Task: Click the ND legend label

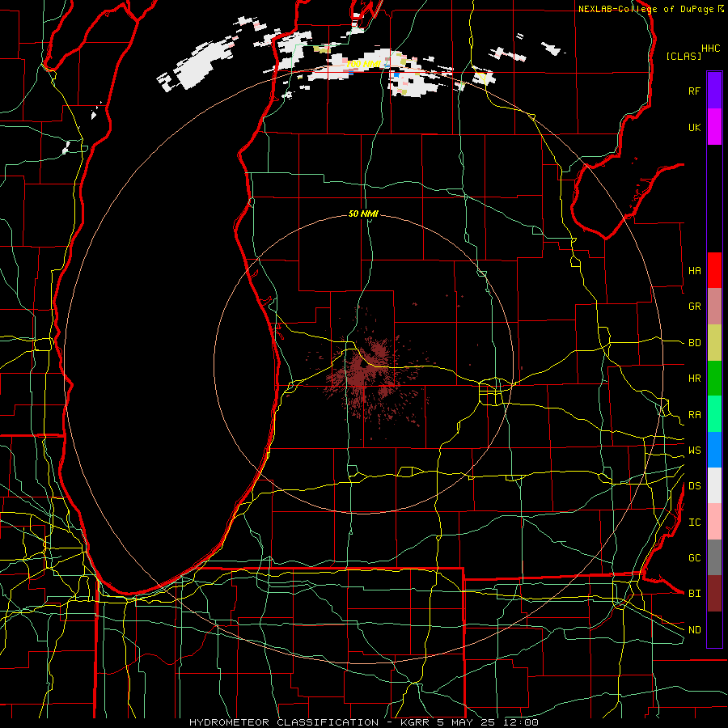Action: [694, 630]
